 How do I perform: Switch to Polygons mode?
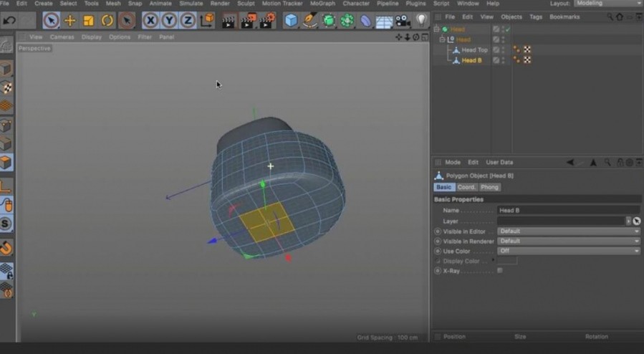6,162
